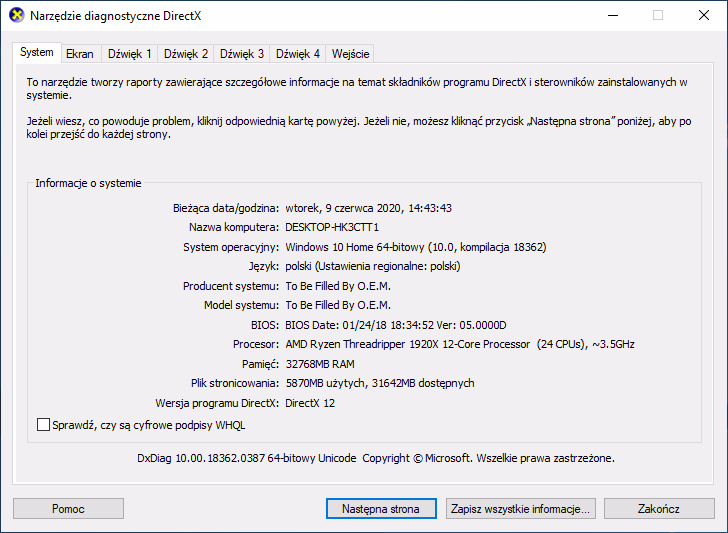Screen dimensions: 728x533
Task: Click Zapisz wszystkie informacje button
Action: (x=521, y=509)
